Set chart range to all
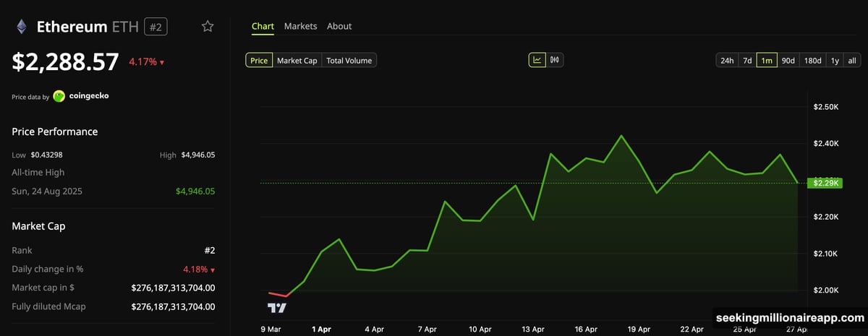The height and width of the screenshot is (336, 868). point(852,61)
